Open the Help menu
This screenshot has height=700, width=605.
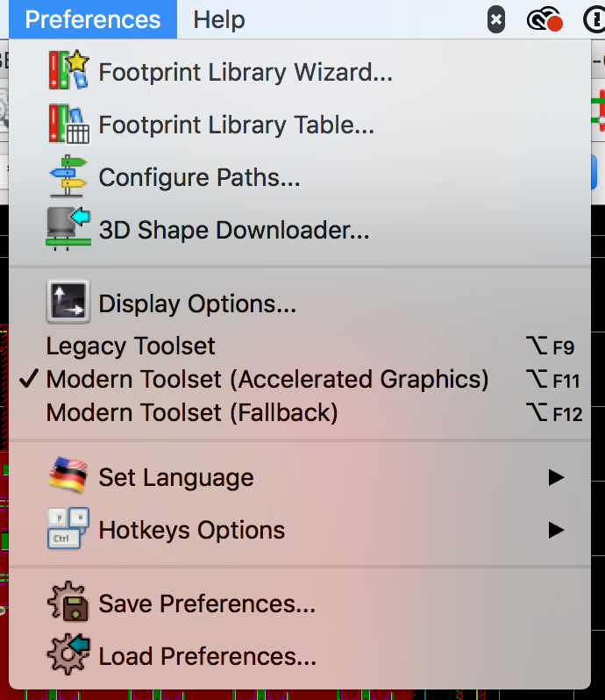point(219,19)
